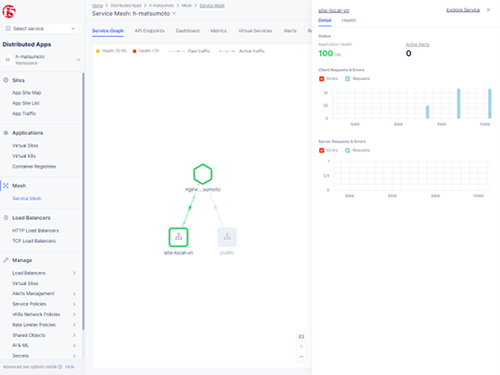Viewport: 500px width, 375px height.
Task: Click the fit-to-screen graph icon
Action: coord(301,337)
